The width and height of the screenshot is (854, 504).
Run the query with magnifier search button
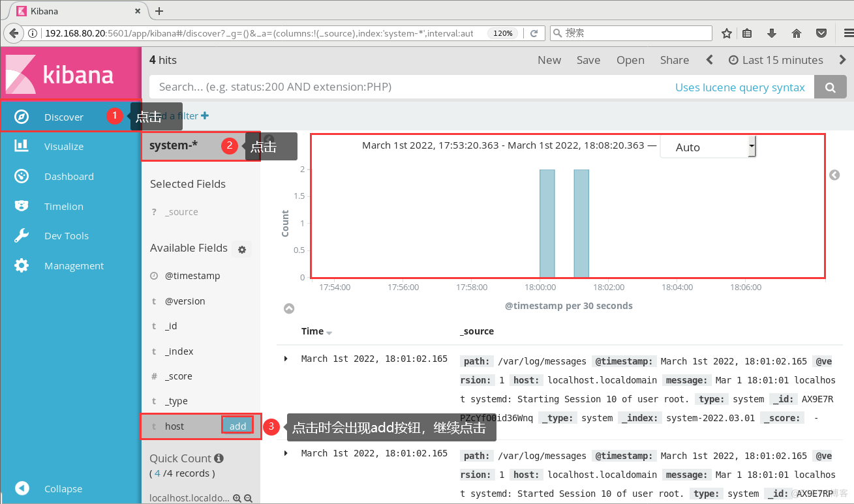[x=830, y=87]
